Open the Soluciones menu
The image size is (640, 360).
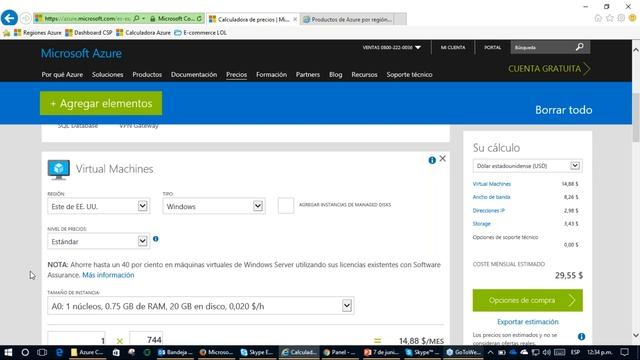[107, 75]
